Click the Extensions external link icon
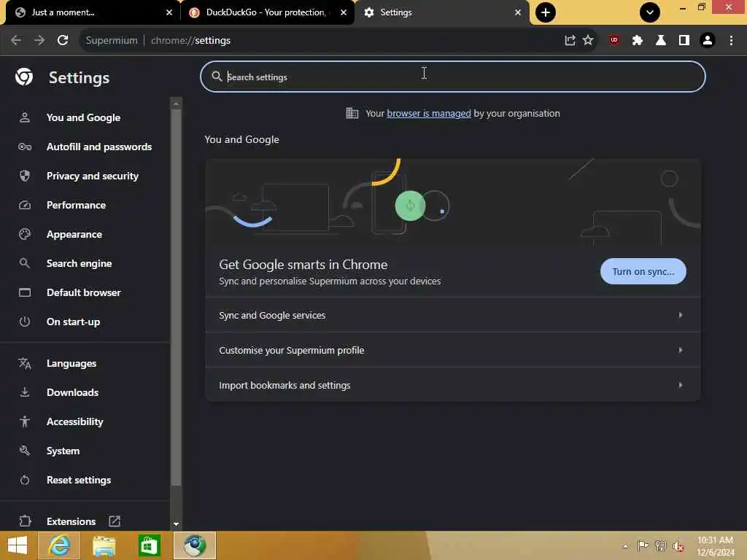 [115, 521]
